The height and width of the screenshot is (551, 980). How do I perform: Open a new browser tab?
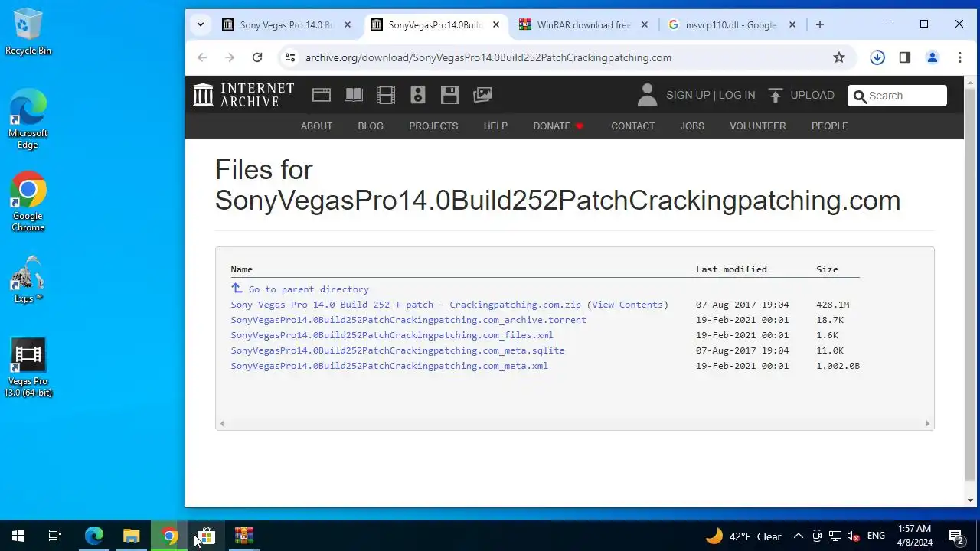tap(819, 24)
